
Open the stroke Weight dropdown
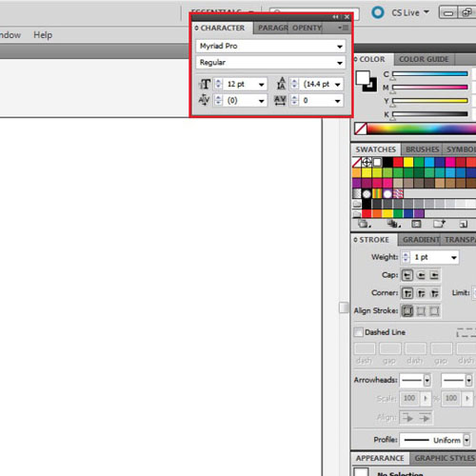[454, 257]
